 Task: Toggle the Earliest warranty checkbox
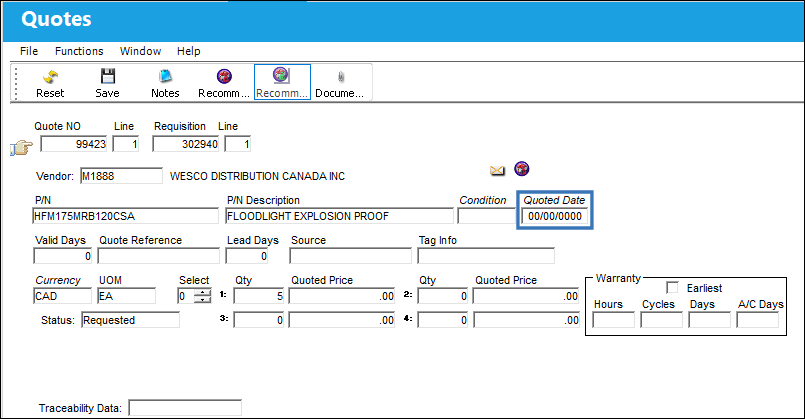672,288
